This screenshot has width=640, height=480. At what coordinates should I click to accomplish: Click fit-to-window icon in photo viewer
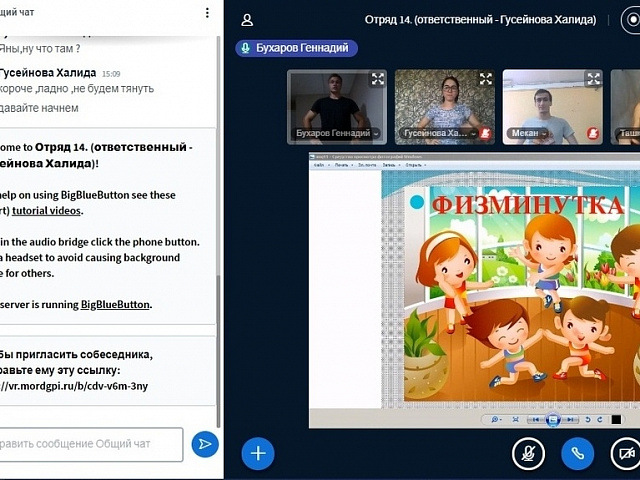pyautogui.click(x=516, y=419)
